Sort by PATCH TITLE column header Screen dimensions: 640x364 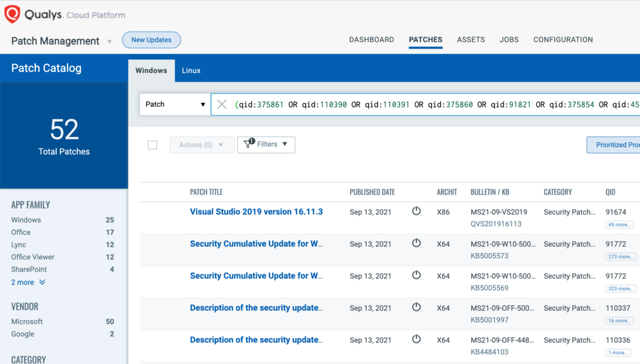pyautogui.click(x=206, y=192)
